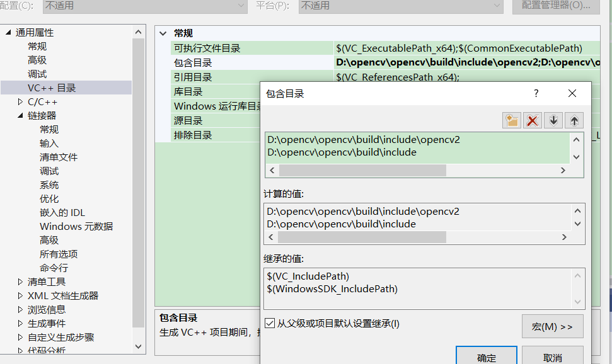
Task: Select 常规 under 通用属性
Action: click(x=37, y=47)
